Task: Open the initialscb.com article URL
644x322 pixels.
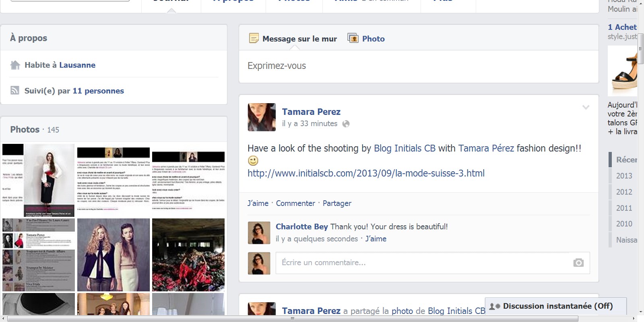Action: pos(366,173)
